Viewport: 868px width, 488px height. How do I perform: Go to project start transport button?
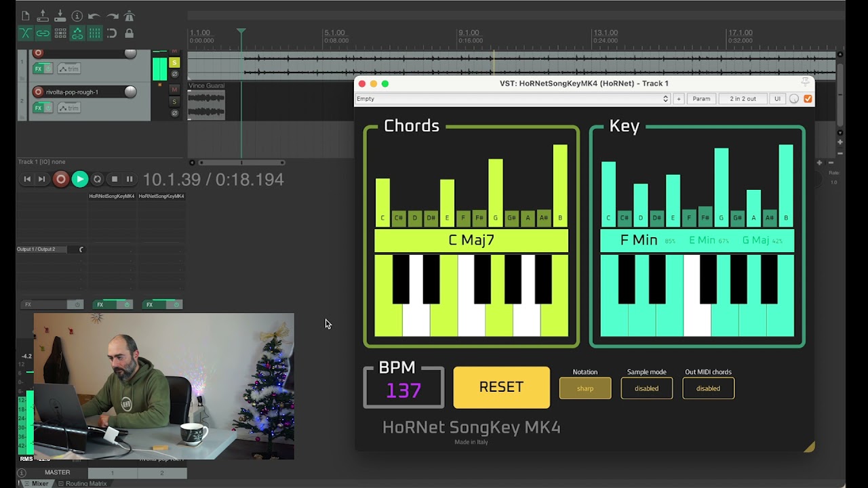27,179
